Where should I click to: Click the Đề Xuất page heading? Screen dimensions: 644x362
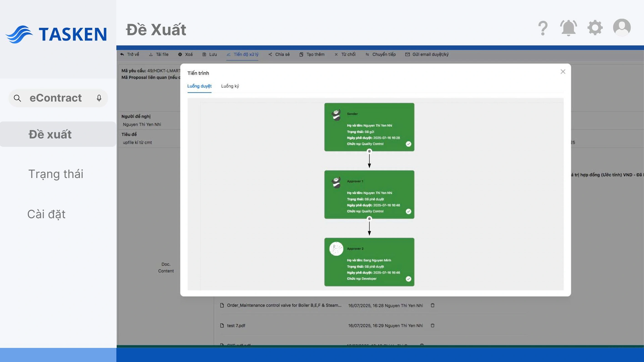point(156,30)
